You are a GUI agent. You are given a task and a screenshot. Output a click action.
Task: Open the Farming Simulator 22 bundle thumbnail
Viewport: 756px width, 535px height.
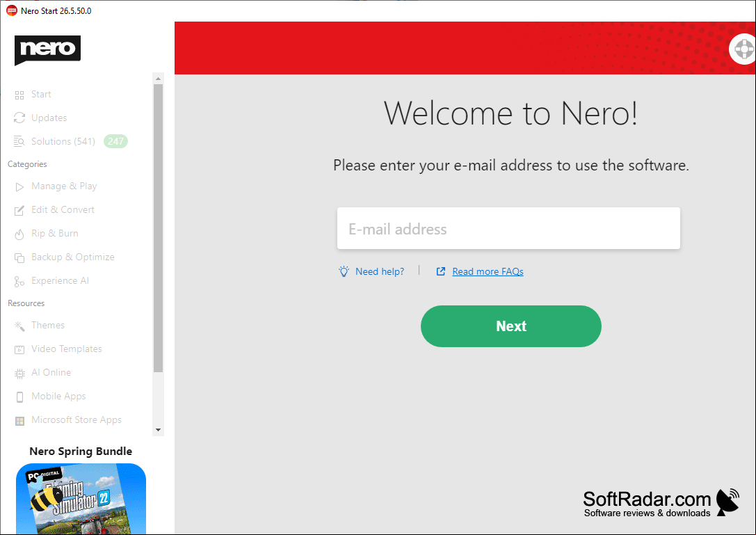tap(81, 499)
